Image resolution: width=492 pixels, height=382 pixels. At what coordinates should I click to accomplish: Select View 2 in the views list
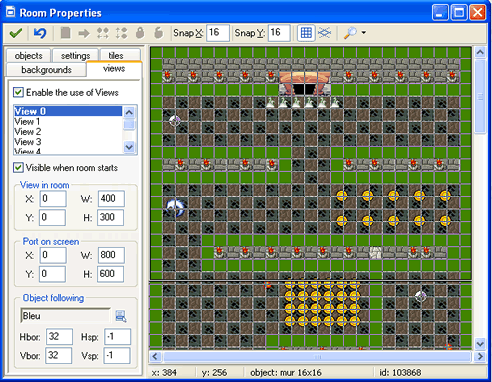coord(28,131)
